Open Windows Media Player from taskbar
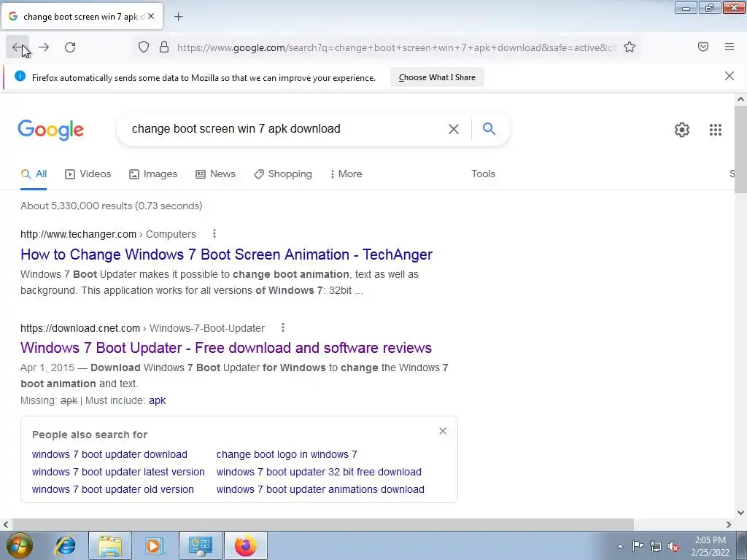747x560 pixels. click(155, 545)
